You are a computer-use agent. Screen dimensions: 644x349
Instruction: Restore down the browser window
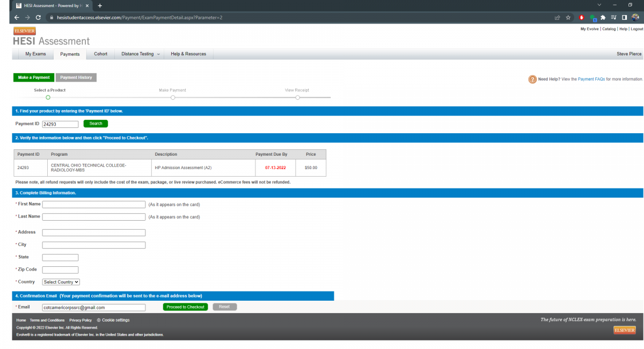630,4
